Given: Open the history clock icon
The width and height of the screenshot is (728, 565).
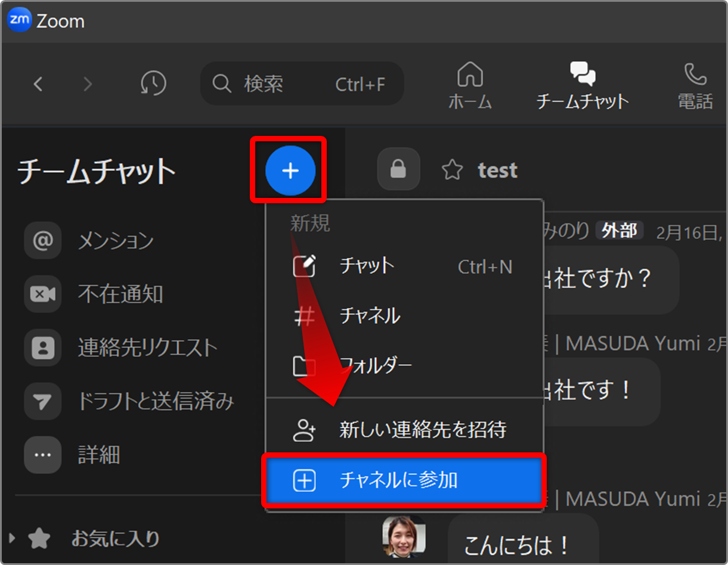Looking at the screenshot, I should click(x=153, y=84).
